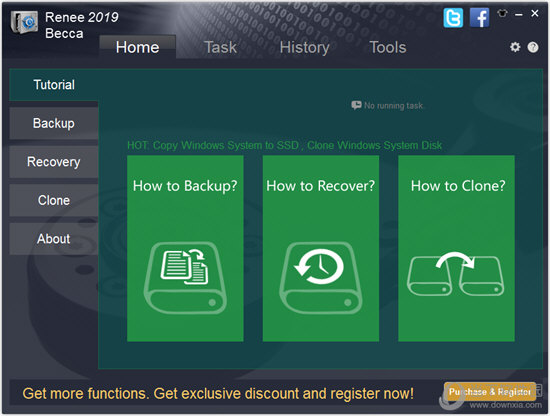Click the Get more functions promo text

coord(218,393)
